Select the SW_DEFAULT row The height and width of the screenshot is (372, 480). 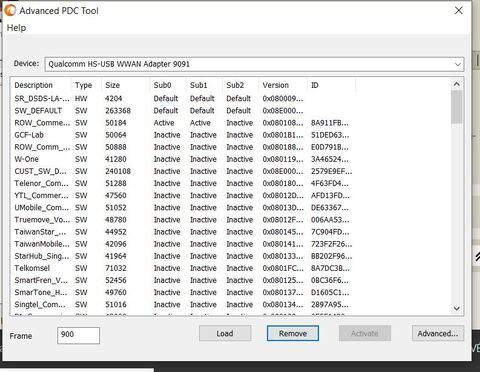tap(183, 111)
